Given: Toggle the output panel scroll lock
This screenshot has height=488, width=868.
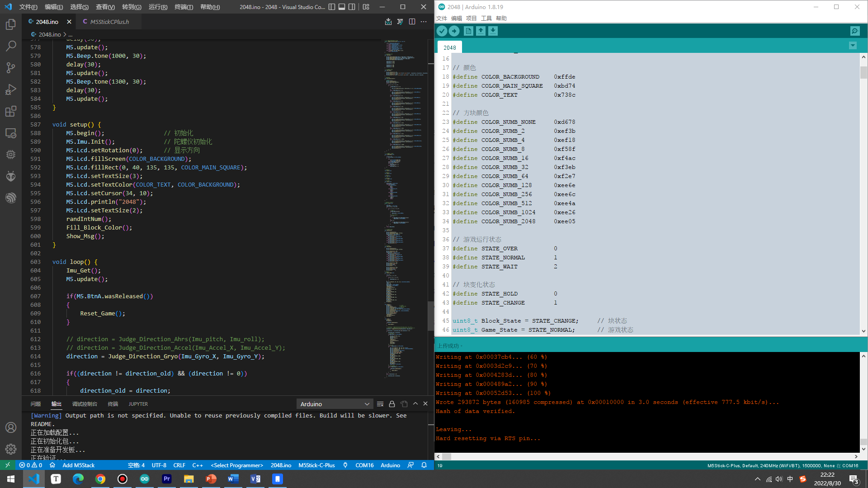Looking at the screenshot, I should click(x=392, y=404).
